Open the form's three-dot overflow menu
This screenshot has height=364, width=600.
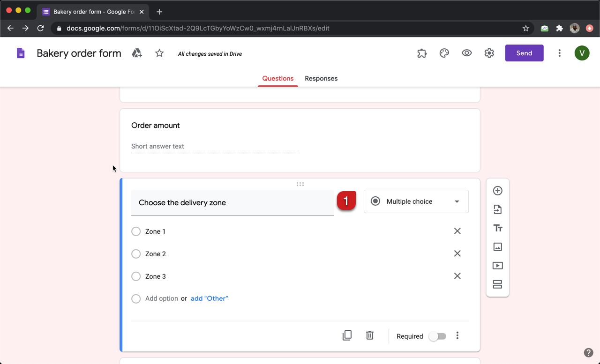559,53
